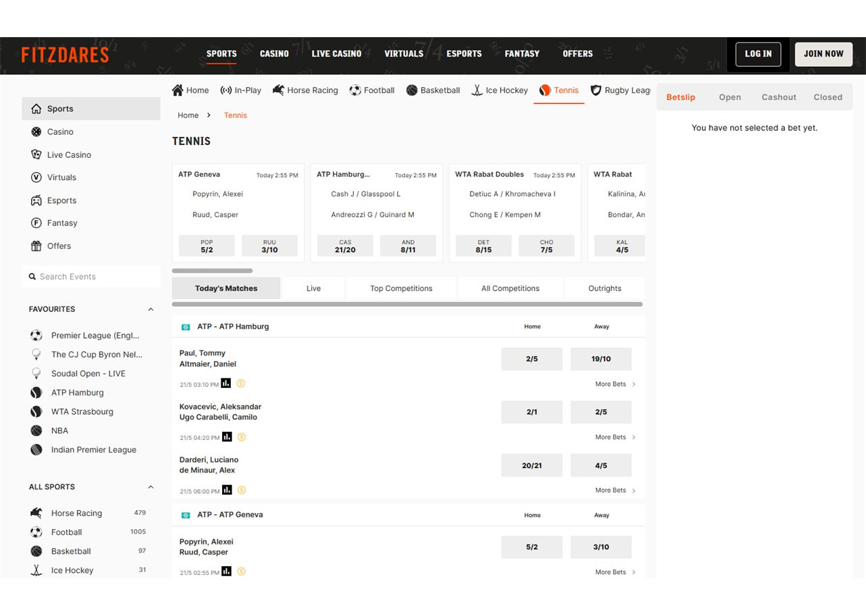Viewport: 866px width, 616px height.
Task: Collapse the ATP Hamburg competition header
Action: 408,327
